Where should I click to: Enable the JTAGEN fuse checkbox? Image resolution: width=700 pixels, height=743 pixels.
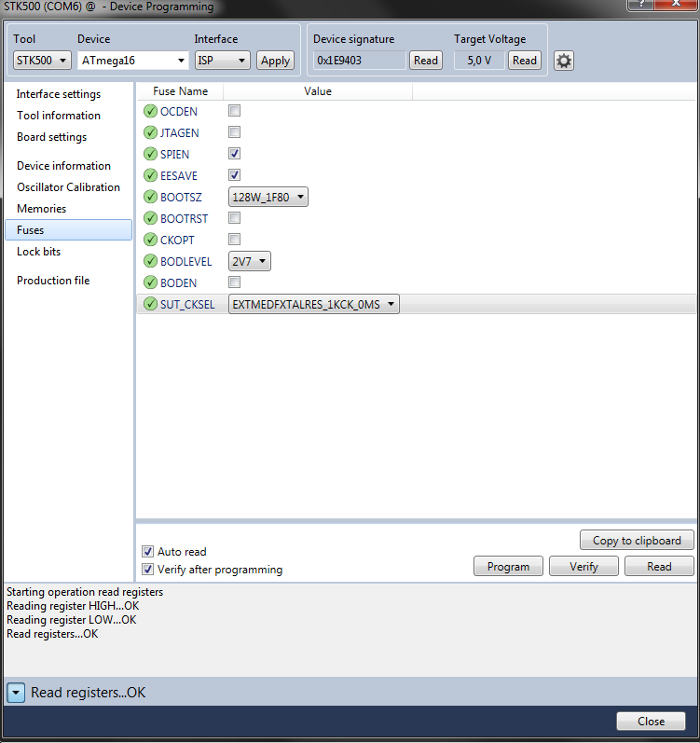point(235,131)
